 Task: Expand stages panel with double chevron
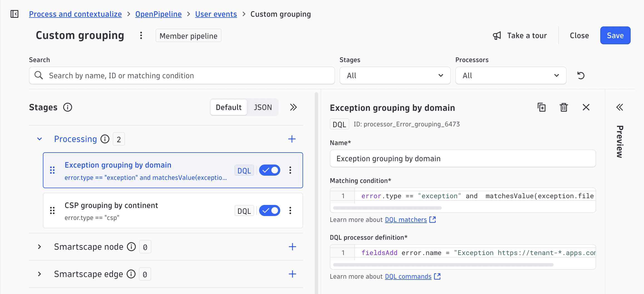(293, 107)
